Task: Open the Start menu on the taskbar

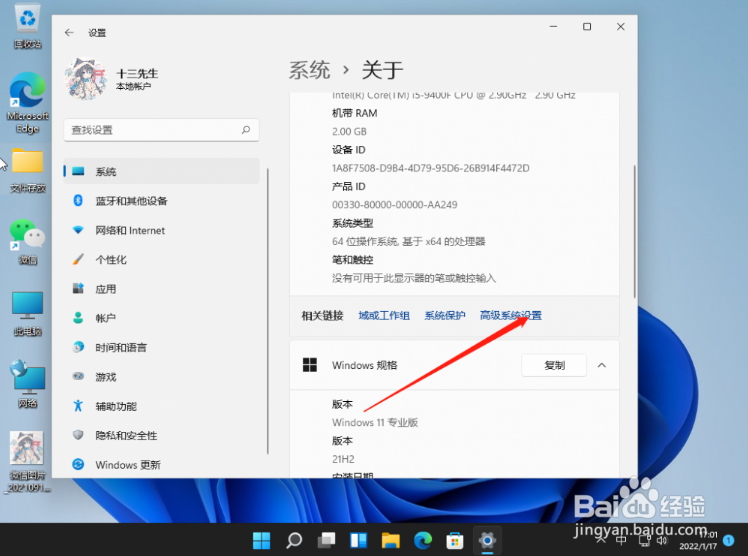Action: click(x=261, y=540)
